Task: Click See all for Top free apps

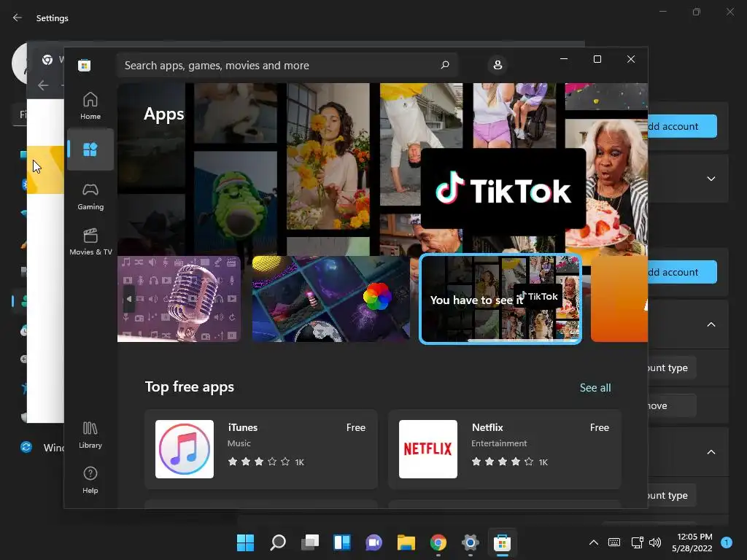Action: 595,388
